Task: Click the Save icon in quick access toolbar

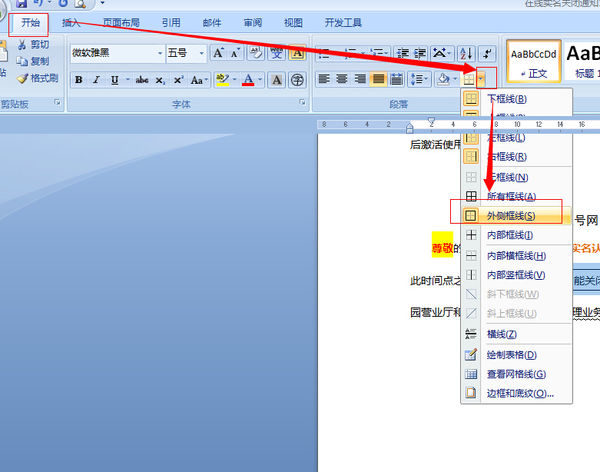Action: click(x=21, y=4)
